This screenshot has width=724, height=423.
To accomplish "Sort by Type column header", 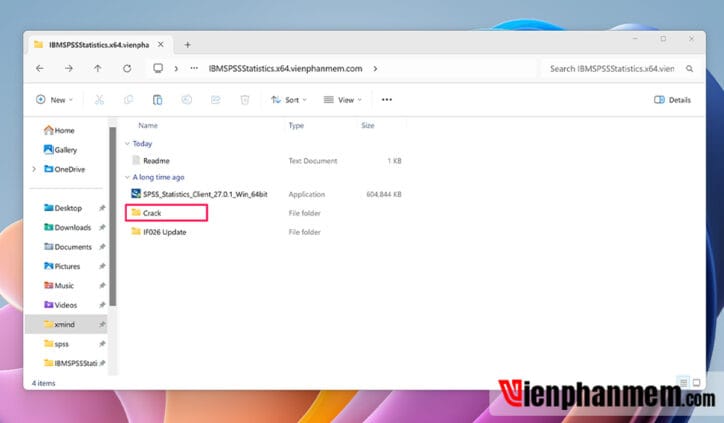I will coord(296,126).
